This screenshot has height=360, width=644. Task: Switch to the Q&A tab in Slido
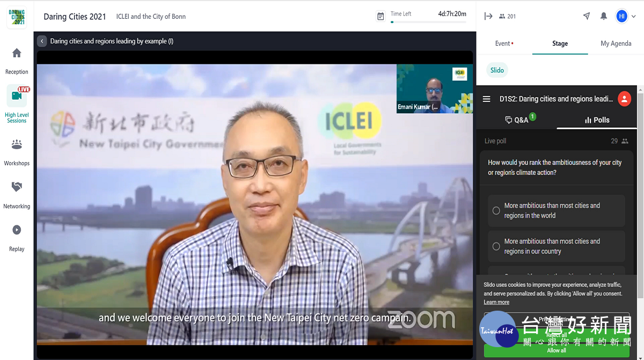point(517,120)
